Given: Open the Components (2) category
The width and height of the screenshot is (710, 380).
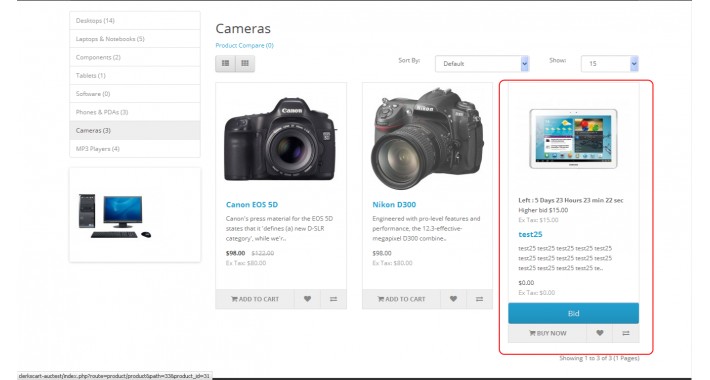Looking at the screenshot, I should [135, 57].
